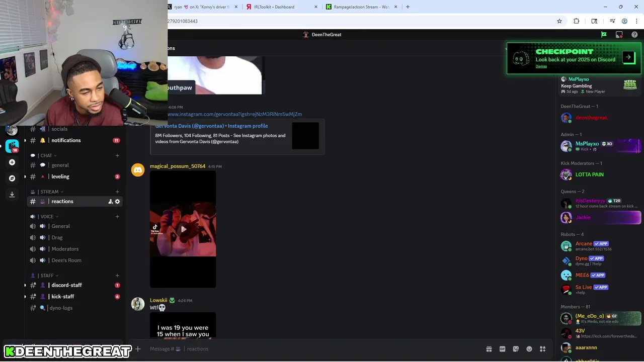
Task: Join the General voice channel
Action: coord(75,226)
